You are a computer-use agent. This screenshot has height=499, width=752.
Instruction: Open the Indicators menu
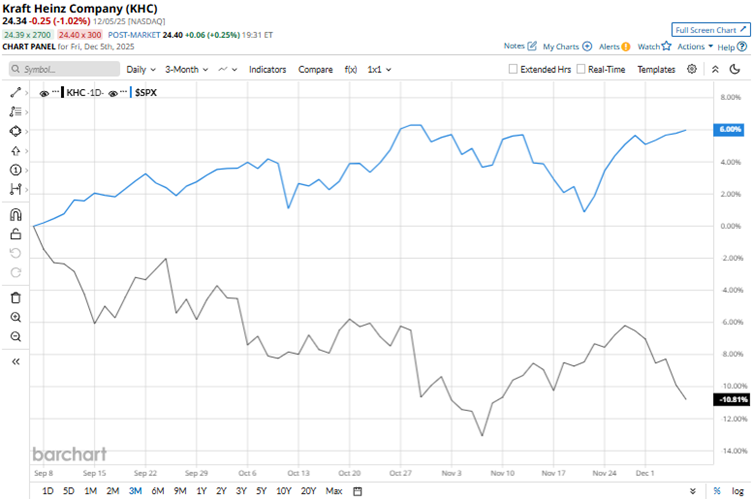click(x=267, y=69)
